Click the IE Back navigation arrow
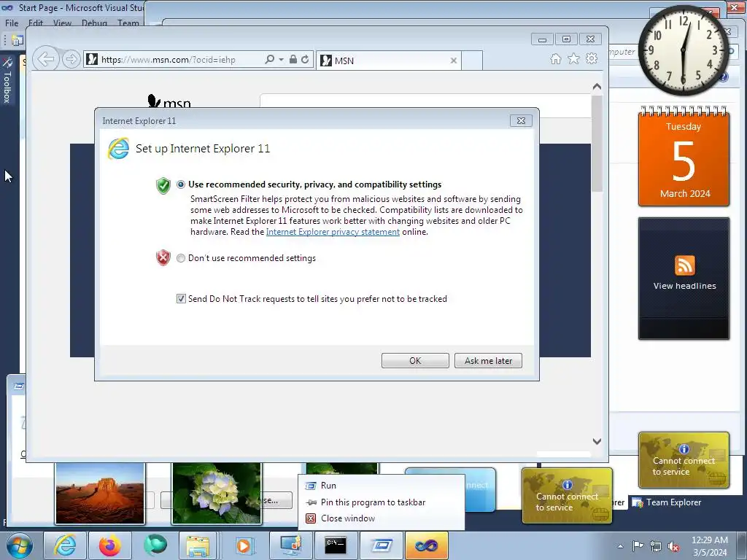 [x=46, y=60]
